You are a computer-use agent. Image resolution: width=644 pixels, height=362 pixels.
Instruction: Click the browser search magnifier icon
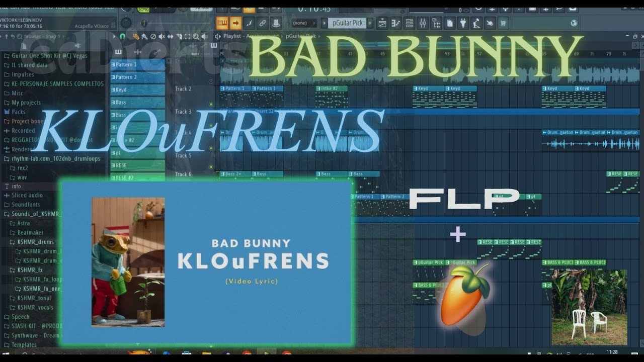20,37
